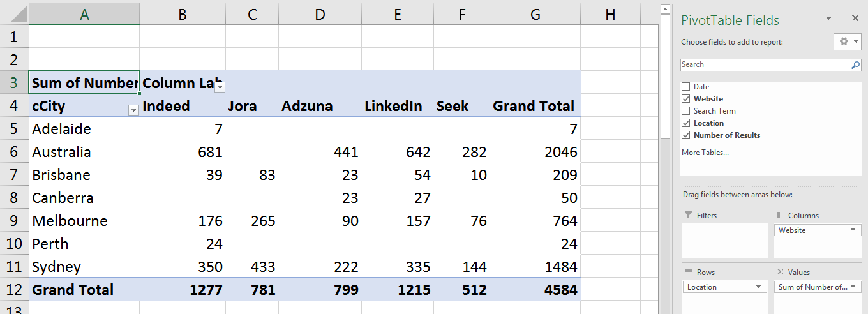Select the 'LinkedIn' column heading cell
Screen dimensions: 868x314
click(398, 105)
